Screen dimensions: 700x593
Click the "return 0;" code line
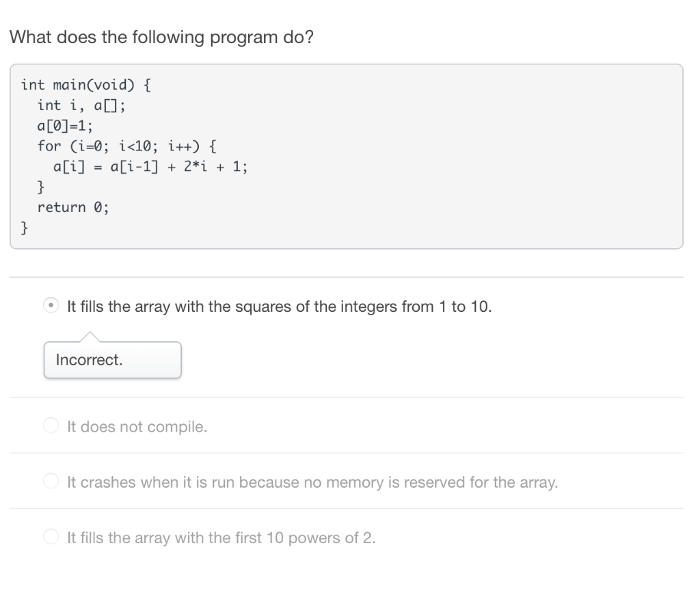(x=73, y=207)
